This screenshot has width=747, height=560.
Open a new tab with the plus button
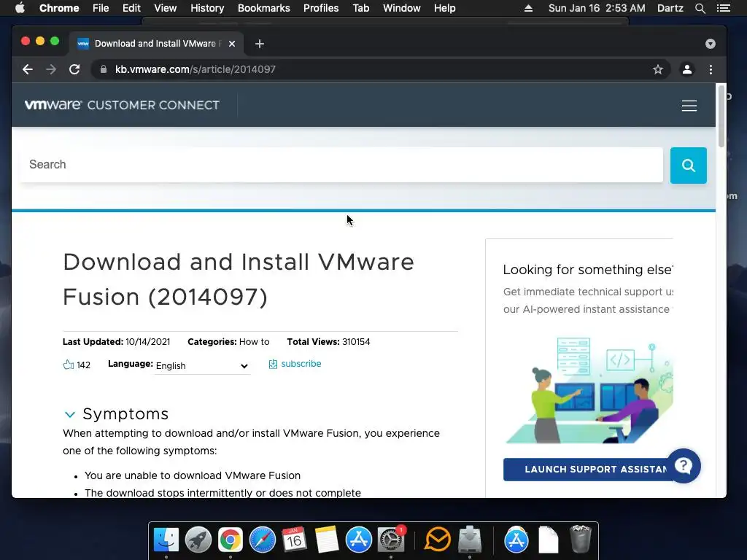[260, 44]
